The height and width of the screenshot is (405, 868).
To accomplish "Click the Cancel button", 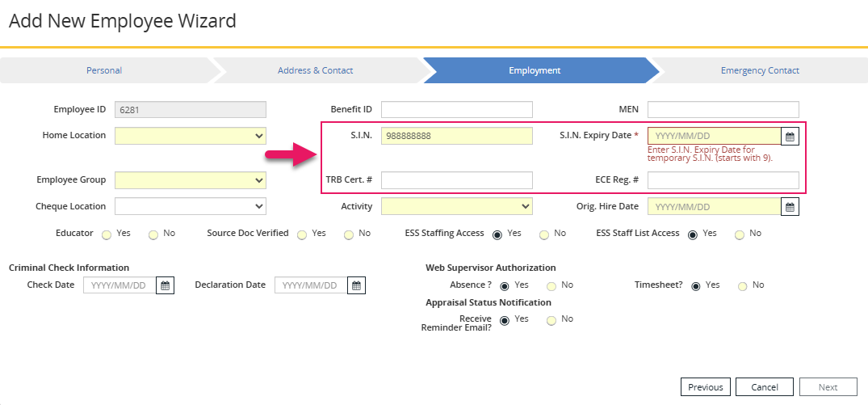I will pos(765,387).
